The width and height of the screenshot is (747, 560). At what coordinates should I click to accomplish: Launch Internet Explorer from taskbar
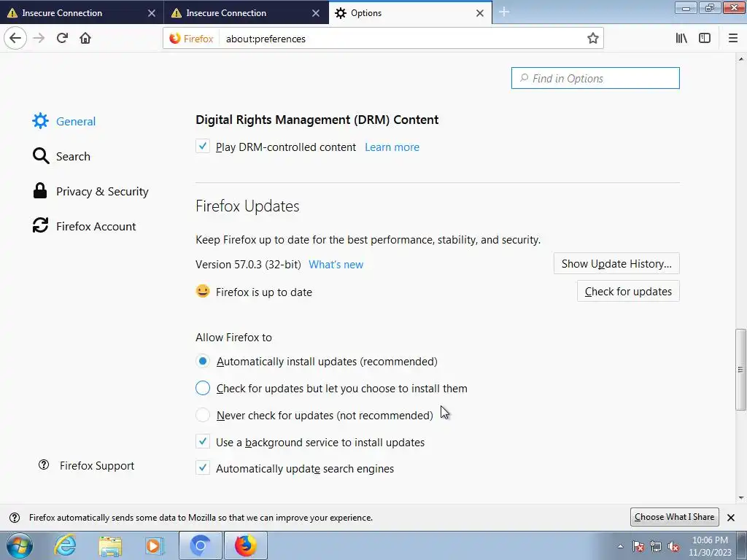(65, 545)
